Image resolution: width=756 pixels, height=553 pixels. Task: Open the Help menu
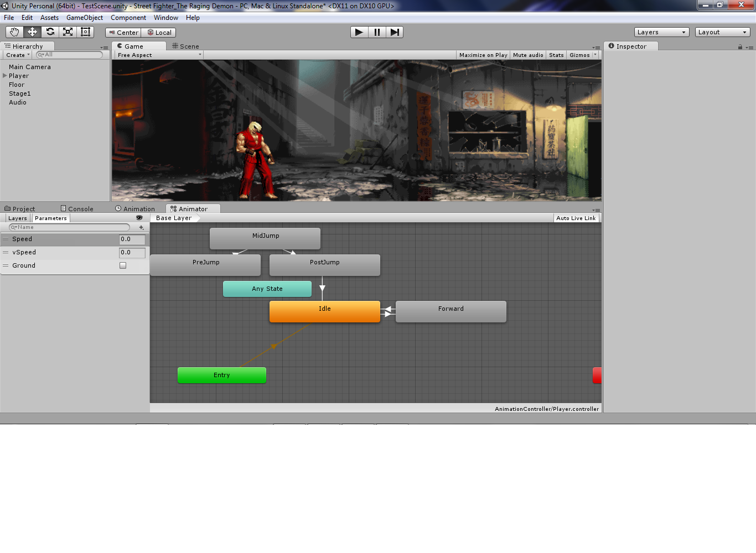point(193,18)
